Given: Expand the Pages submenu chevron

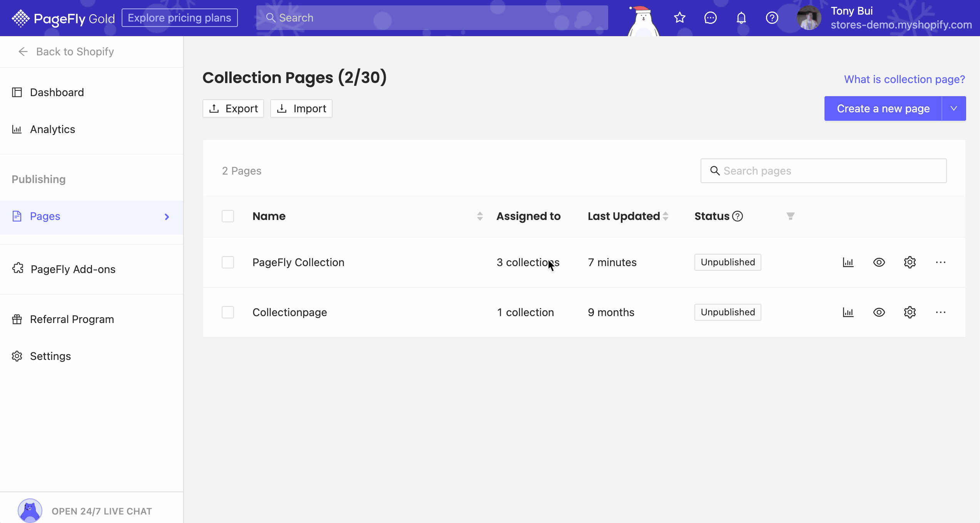Looking at the screenshot, I should (x=167, y=217).
